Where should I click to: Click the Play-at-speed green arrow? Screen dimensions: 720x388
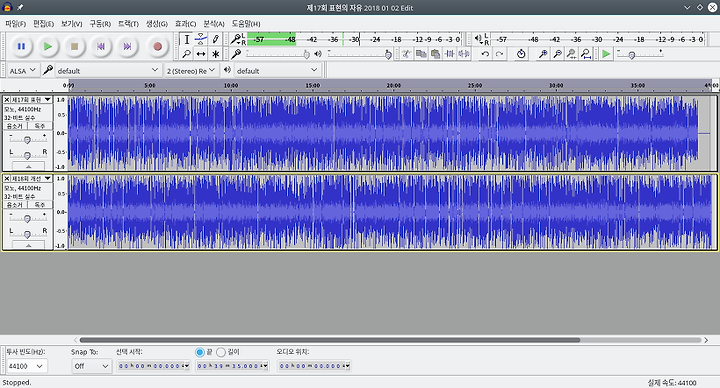point(606,54)
